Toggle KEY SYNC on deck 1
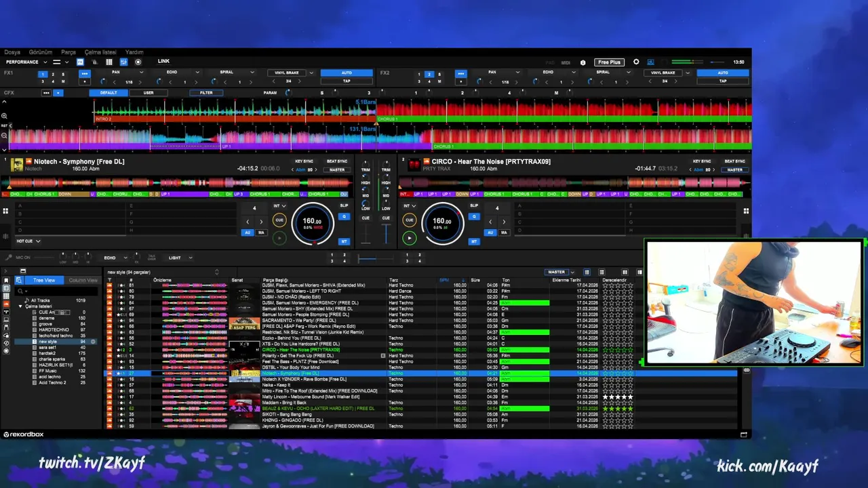This screenshot has height=488, width=868. click(x=304, y=161)
